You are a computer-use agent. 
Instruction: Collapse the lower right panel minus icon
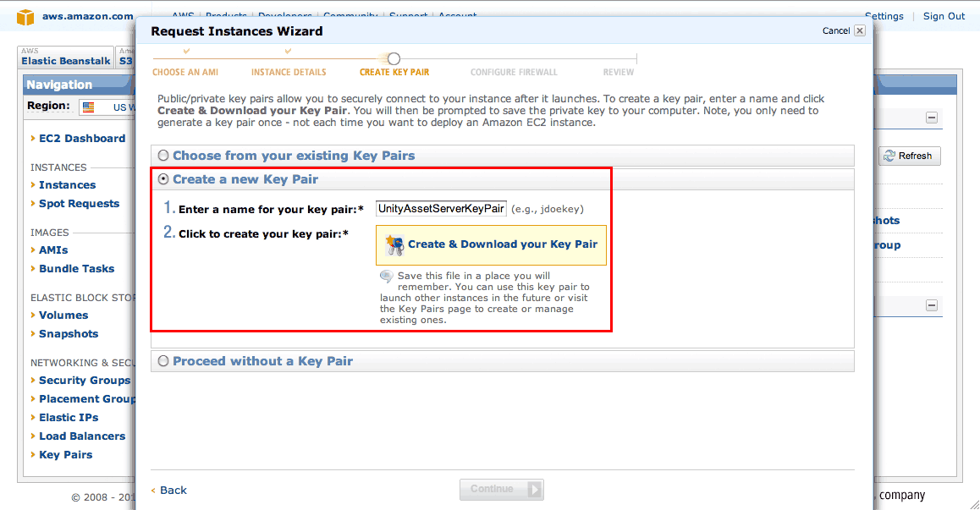[x=931, y=305]
